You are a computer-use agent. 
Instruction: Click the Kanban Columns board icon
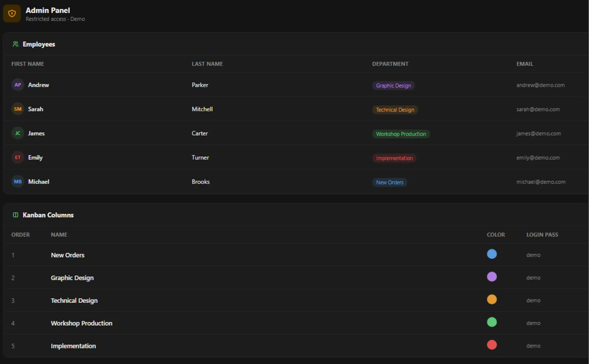pyautogui.click(x=15, y=215)
